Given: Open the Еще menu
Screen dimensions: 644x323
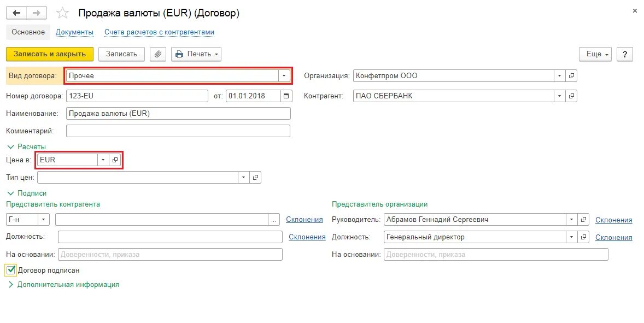Looking at the screenshot, I should [x=595, y=54].
